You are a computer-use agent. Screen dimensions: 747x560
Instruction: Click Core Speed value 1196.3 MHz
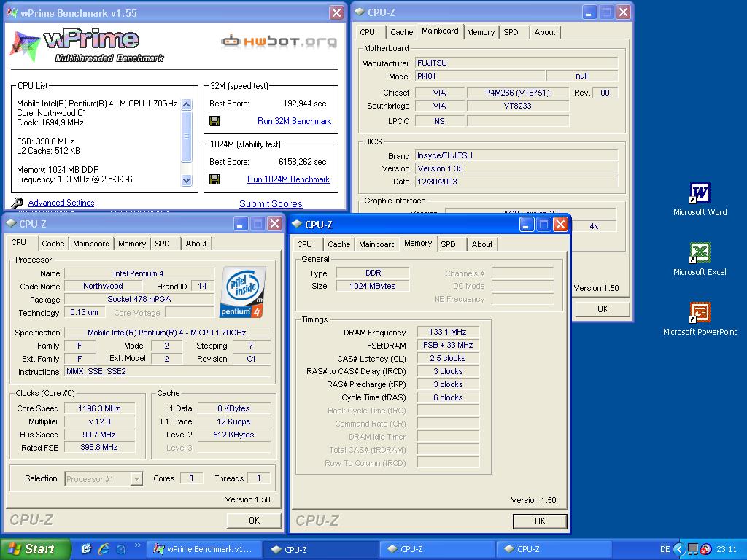click(99, 408)
